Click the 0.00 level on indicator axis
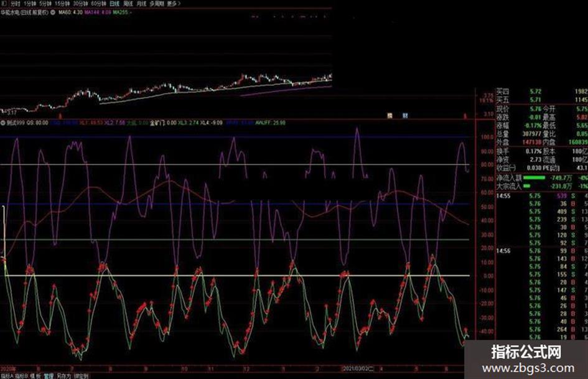This screenshot has height=379, width=588. [488, 276]
